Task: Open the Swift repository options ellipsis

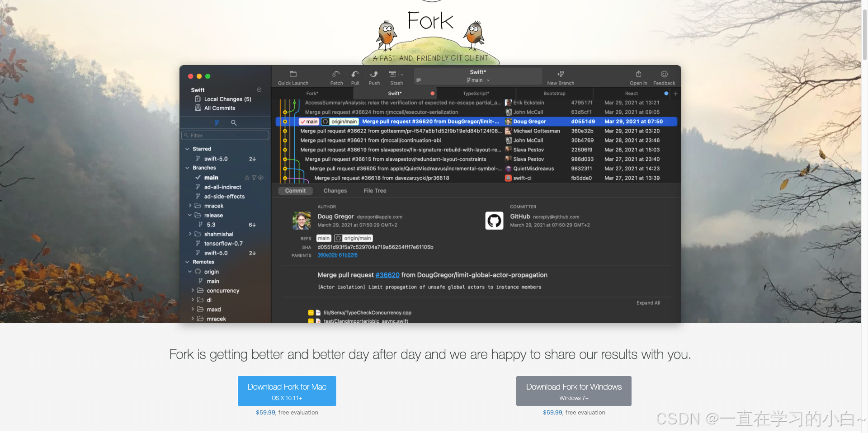Action: point(259,90)
